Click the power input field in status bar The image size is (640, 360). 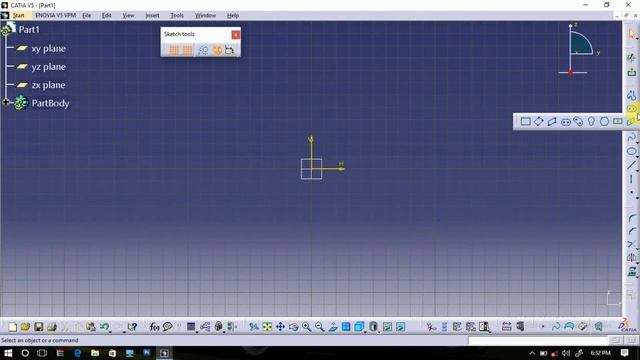pyautogui.click(x=538, y=340)
